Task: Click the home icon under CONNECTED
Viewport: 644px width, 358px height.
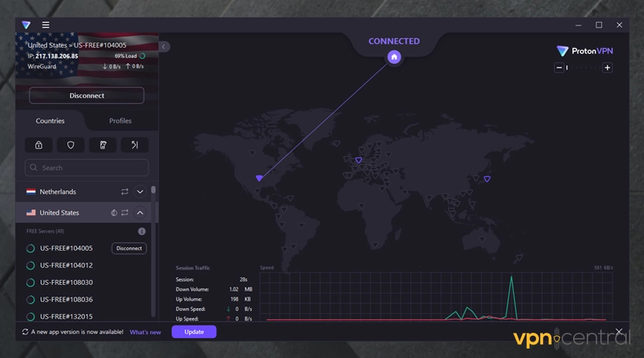Action: [394, 57]
